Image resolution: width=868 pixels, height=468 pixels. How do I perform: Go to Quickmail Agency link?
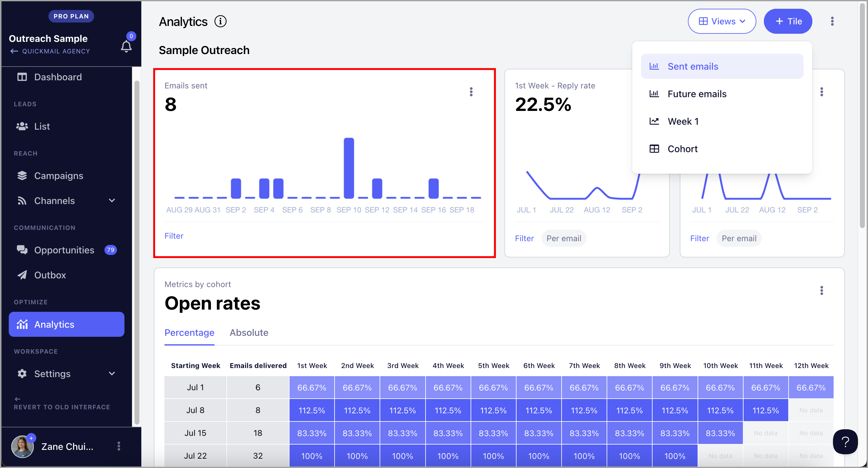[56, 51]
